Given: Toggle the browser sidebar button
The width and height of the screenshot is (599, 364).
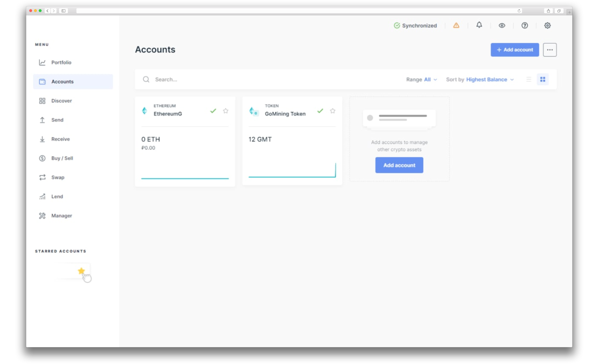Looking at the screenshot, I should (63, 11).
